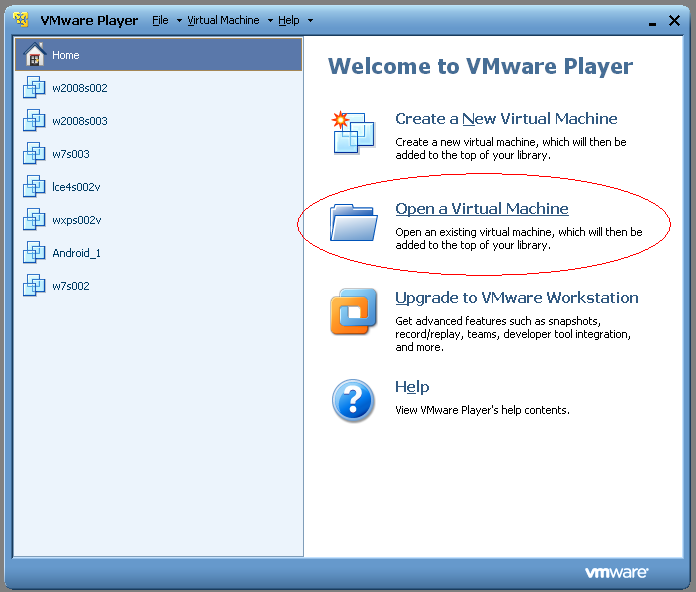
Task: Follow the Create a New Virtual Machine link
Action: [x=506, y=119]
